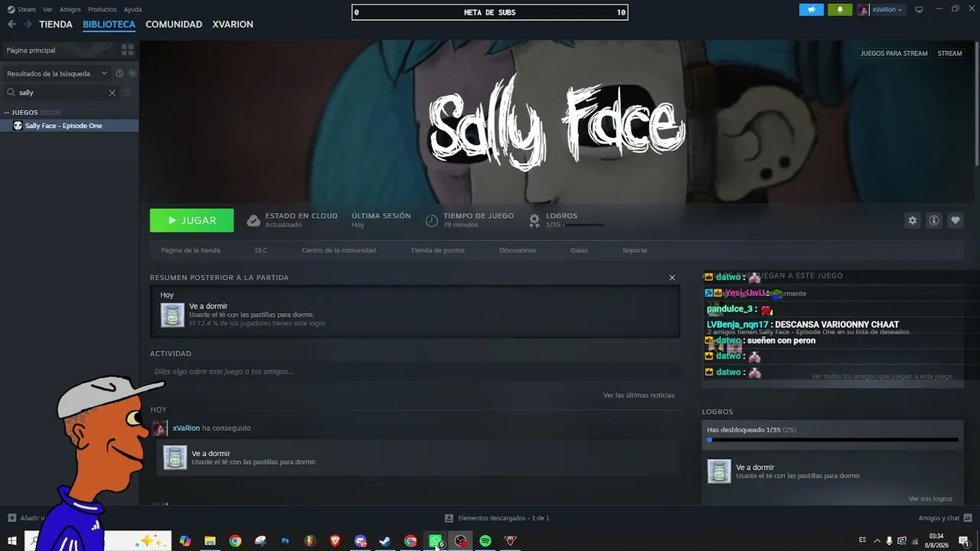Open downloads manager Elementos descargados
Screen dimensions: 980x551
pyautogui.click(x=497, y=518)
